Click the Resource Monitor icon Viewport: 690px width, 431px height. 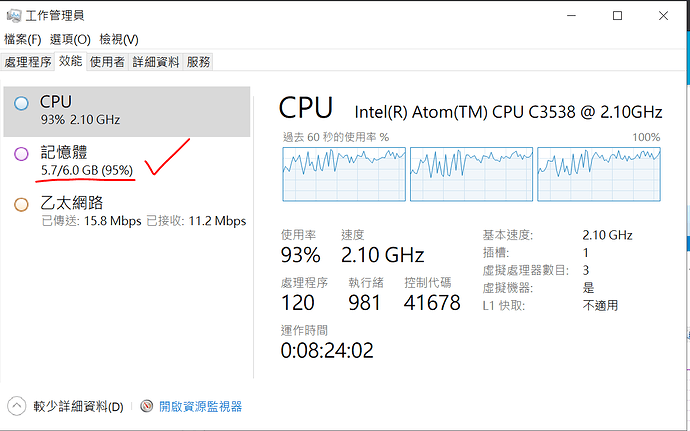[147, 407]
